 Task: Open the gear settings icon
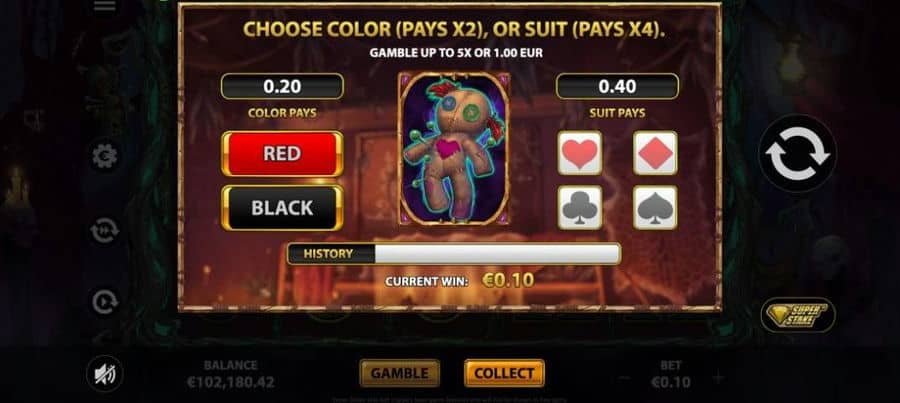click(105, 156)
